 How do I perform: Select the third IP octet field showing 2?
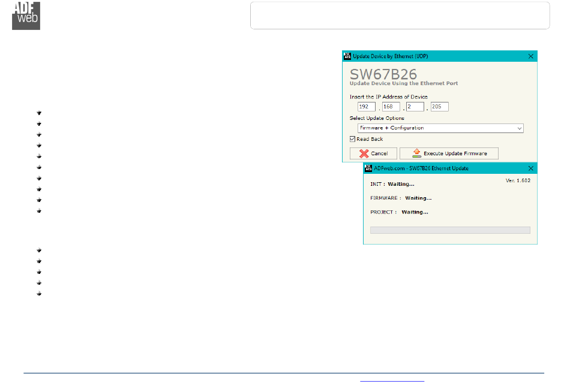(x=415, y=107)
